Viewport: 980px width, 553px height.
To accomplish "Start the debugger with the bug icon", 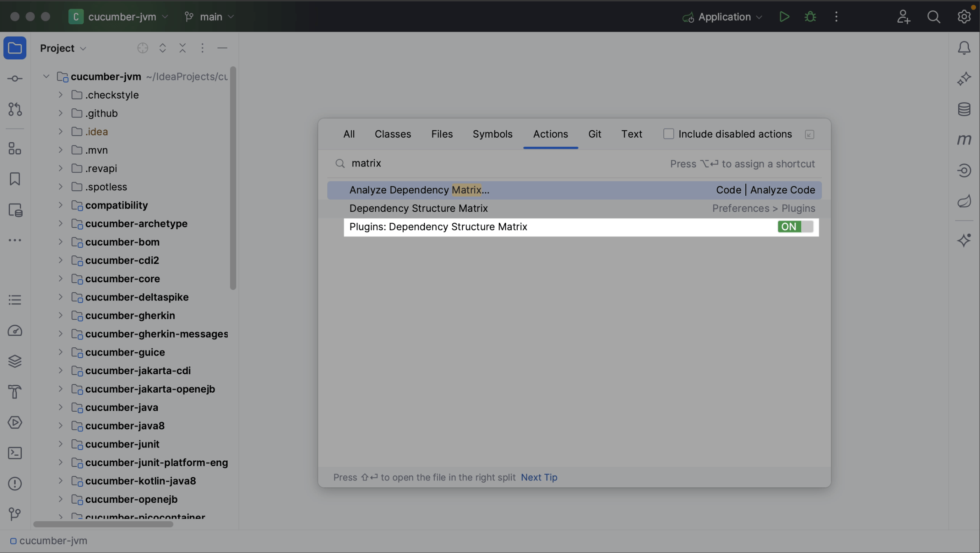I will [x=810, y=16].
